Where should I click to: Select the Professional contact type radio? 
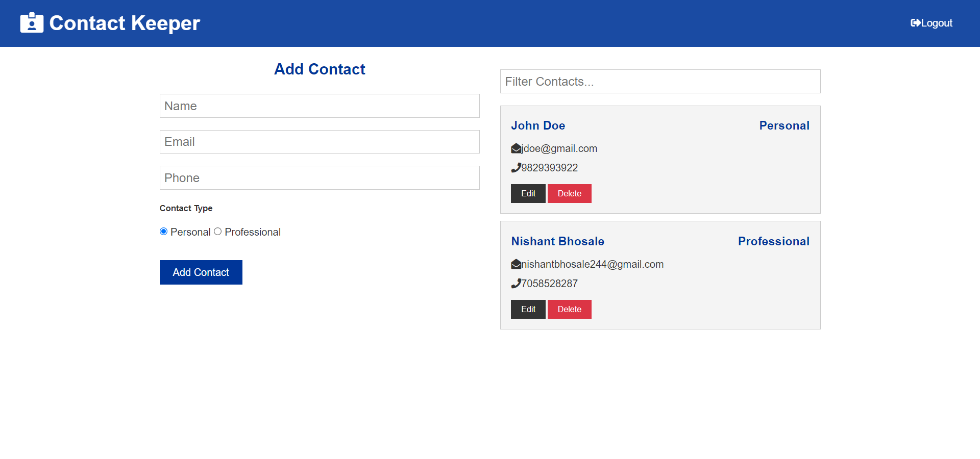(x=217, y=232)
